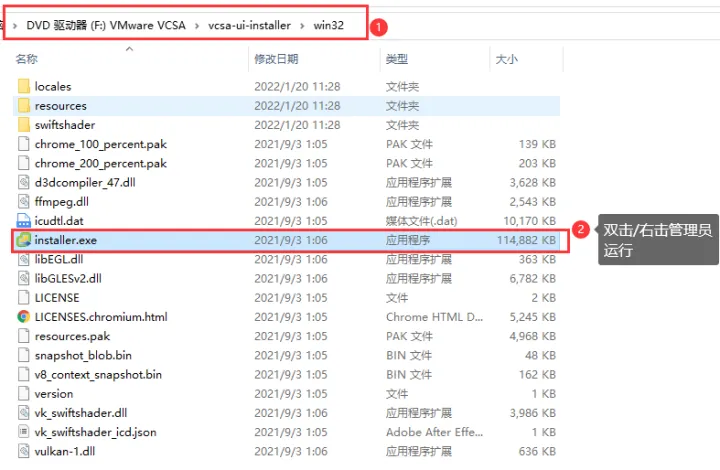
Task: Click the LICENSE file icon
Action: coord(23,298)
